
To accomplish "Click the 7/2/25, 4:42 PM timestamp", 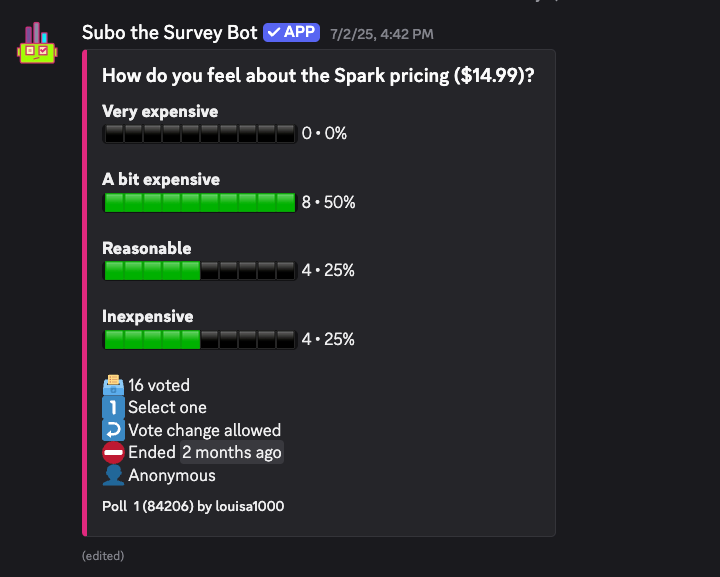I will pos(382,34).
